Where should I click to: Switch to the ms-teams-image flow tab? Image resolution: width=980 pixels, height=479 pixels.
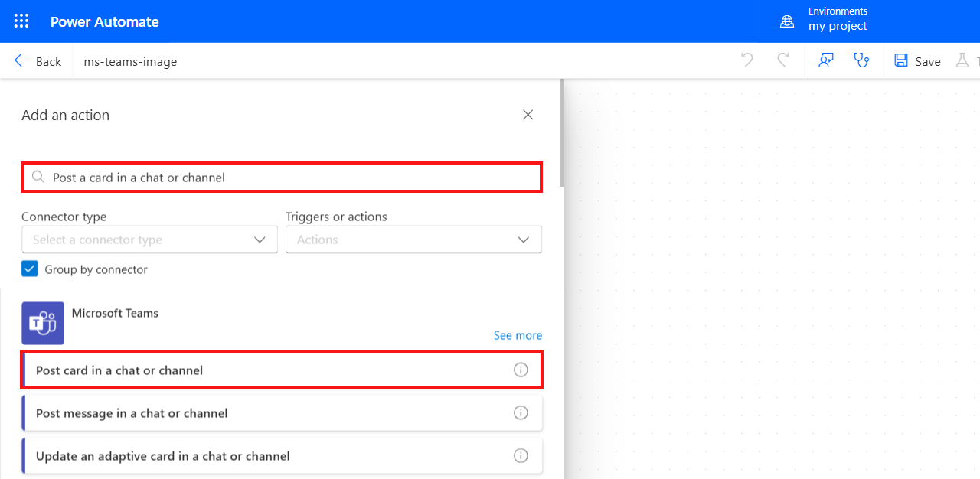pos(130,60)
